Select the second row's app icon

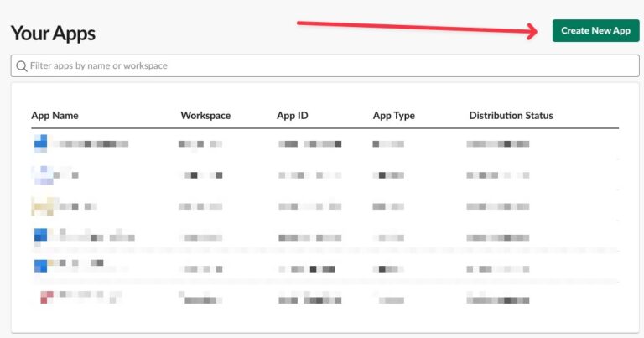[42, 174]
